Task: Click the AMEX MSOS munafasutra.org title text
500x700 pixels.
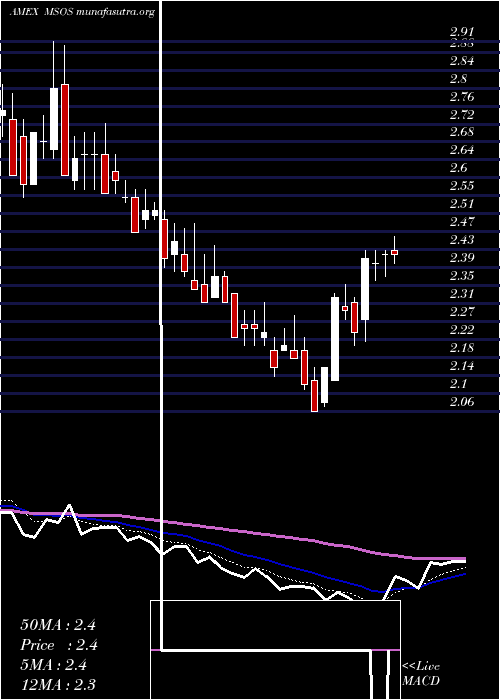Action: 82,12
